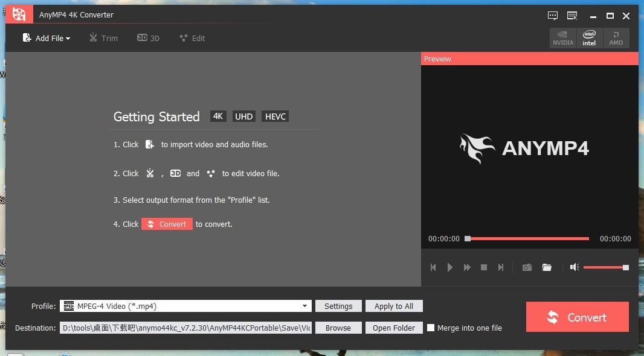This screenshot has height=356, width=644.
Task: Open snapshot folder icon
Action: coord(547,267)
